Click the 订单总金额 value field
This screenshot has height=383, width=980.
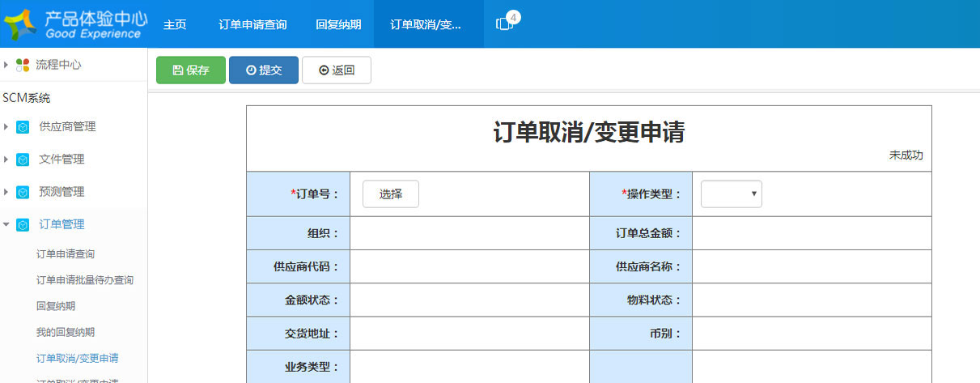point(812,233)
